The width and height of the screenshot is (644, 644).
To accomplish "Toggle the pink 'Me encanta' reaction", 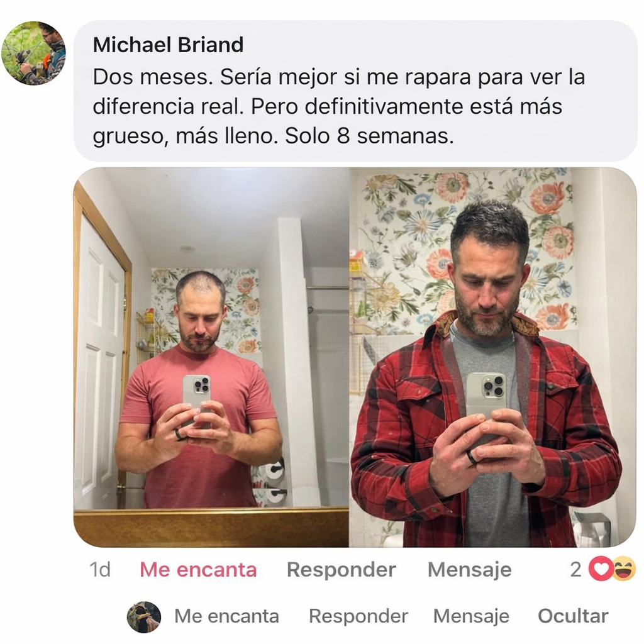I will (x=198, y=570).
